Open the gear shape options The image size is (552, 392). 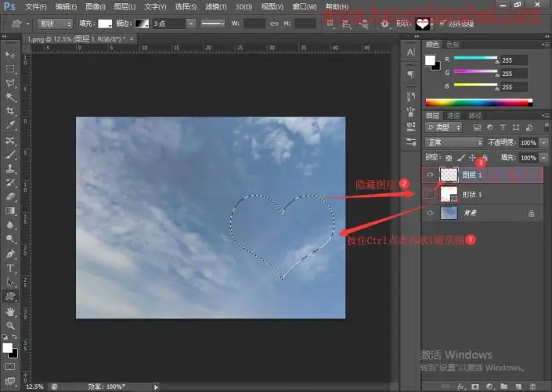384,24
